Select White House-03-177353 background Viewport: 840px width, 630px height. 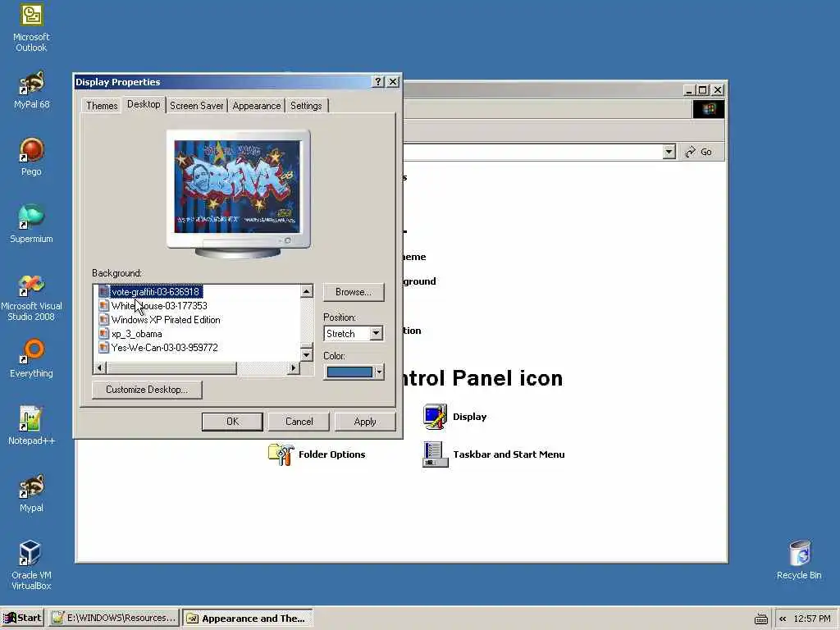159,306
